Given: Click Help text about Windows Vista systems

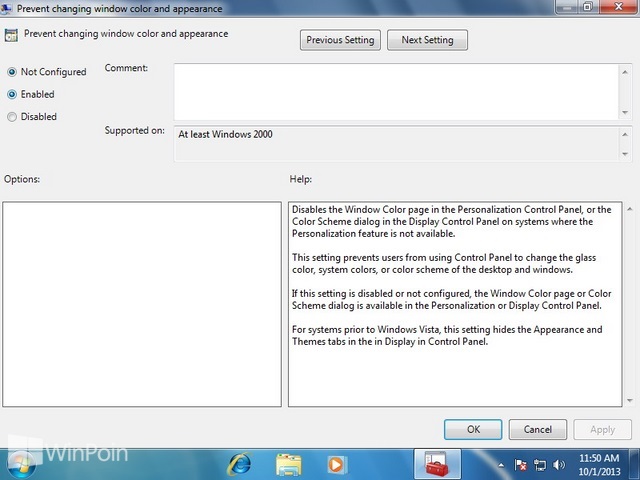Looking at the screenshot, I should click(x=447, y=336).
